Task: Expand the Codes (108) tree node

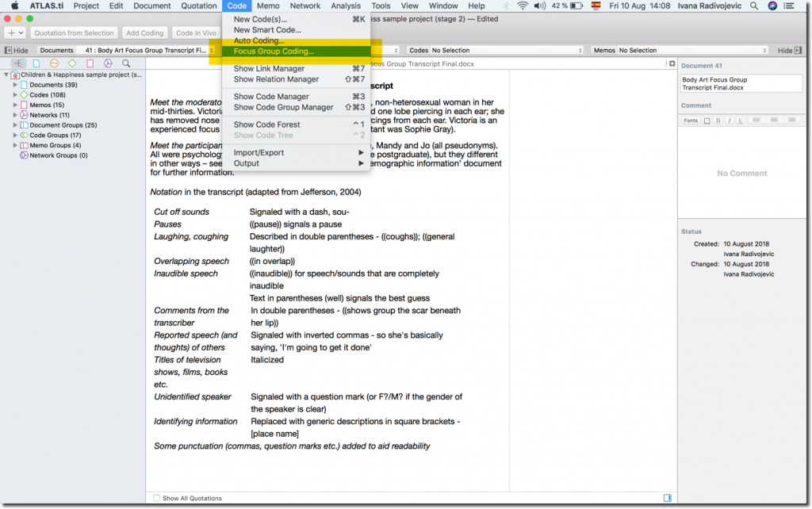Action: 15,95
